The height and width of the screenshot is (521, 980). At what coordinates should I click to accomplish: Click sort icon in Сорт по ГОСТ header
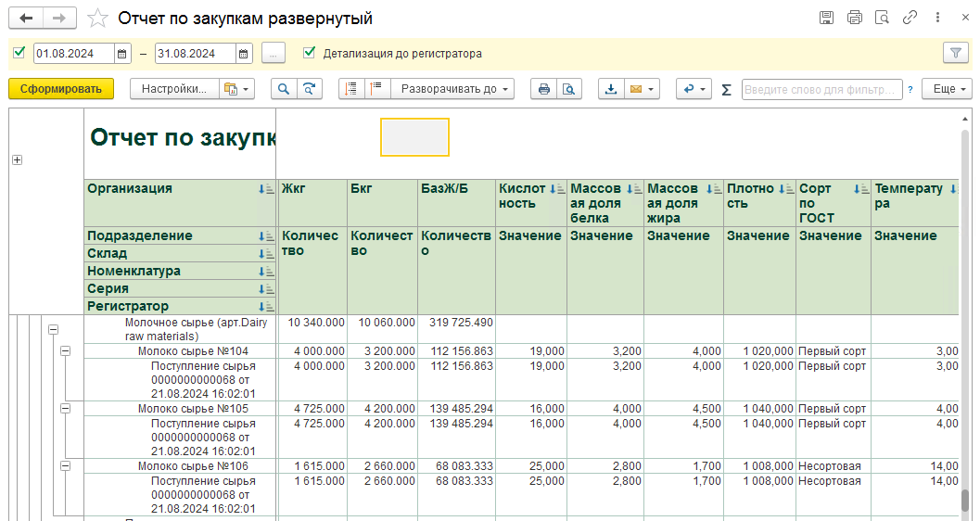pos(861,189)
